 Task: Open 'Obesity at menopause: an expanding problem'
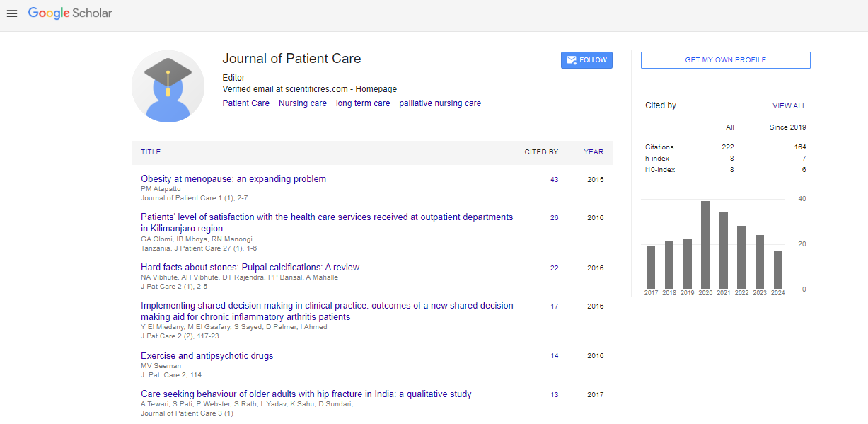pyautogui.click(x=233, y=179)
